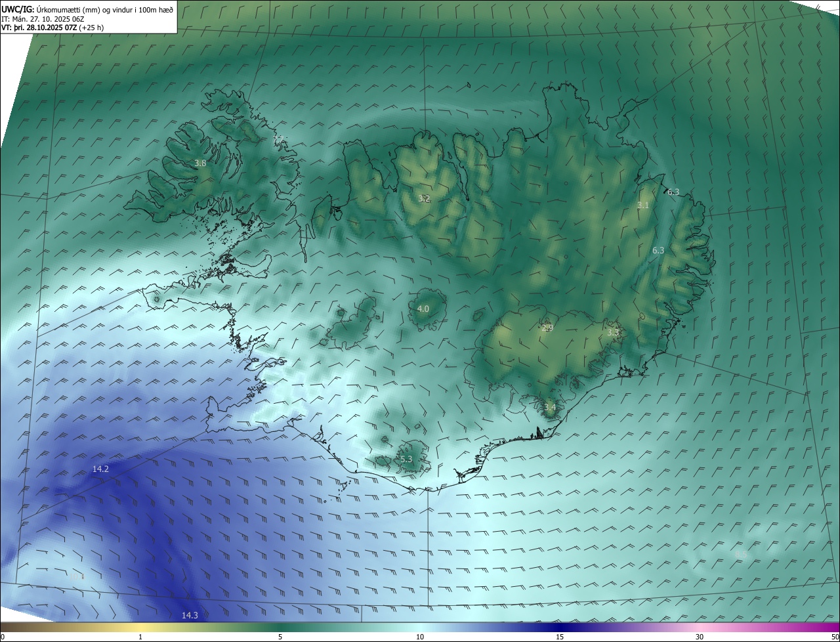This screenshot has height=642, width=840.
Task: Click the 1 tick on the color legend
Action: tap(140, 636)
